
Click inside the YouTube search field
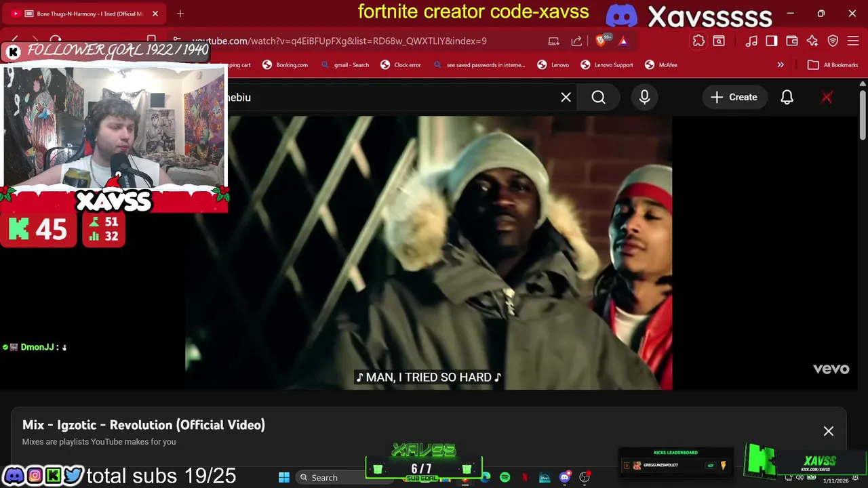400,98
